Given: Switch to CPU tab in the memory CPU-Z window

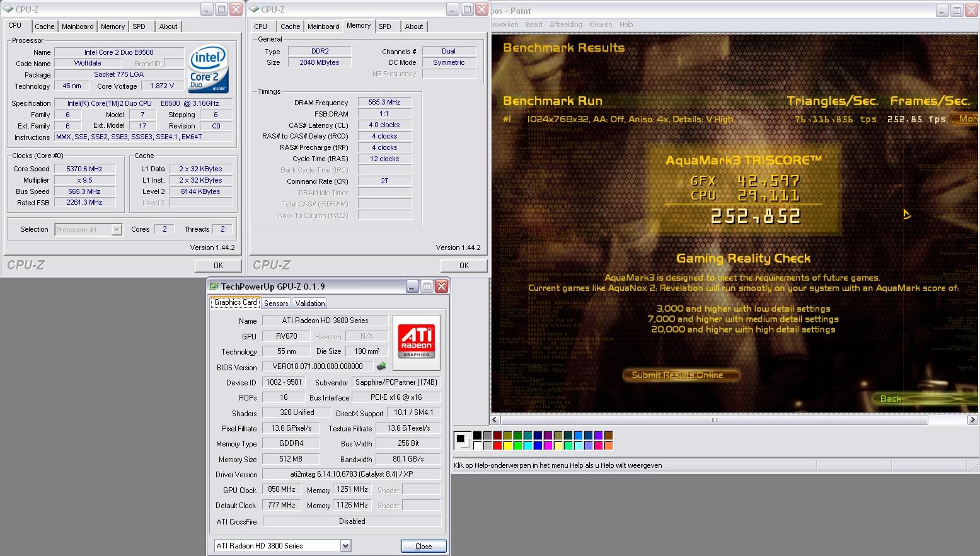Looking at the screenshot, I should click(x=261, y=26).
